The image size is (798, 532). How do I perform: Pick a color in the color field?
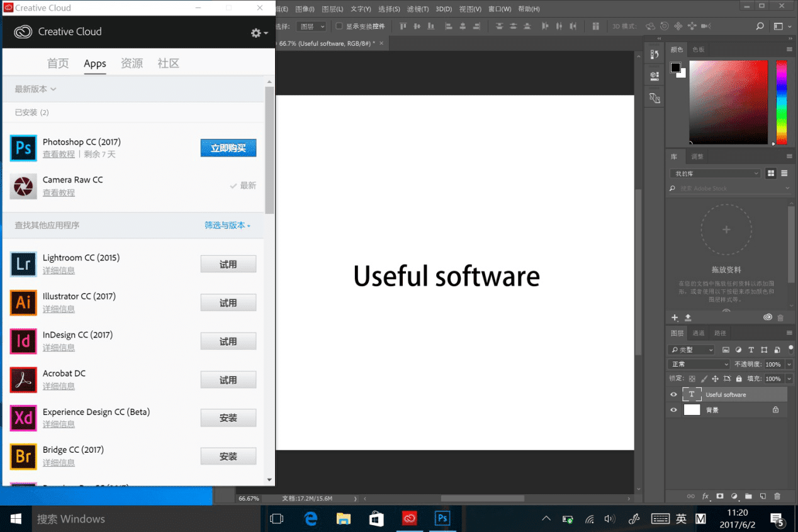(x=728, y=103)
